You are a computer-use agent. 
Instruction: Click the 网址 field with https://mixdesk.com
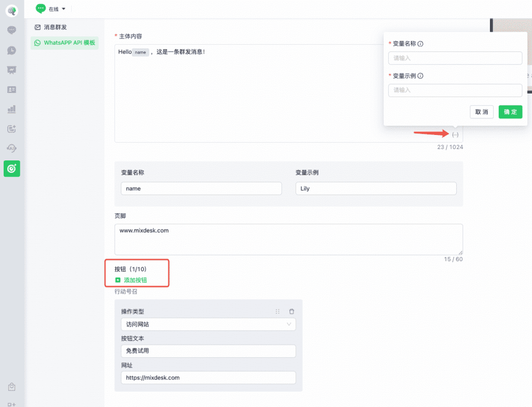(208, 377)
